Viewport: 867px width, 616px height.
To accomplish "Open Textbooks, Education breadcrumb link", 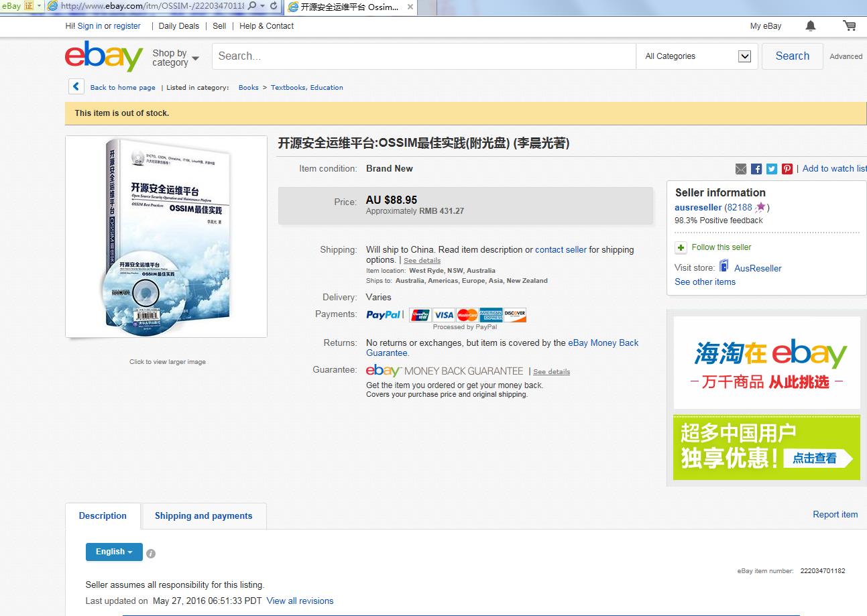I will (306, 87).
